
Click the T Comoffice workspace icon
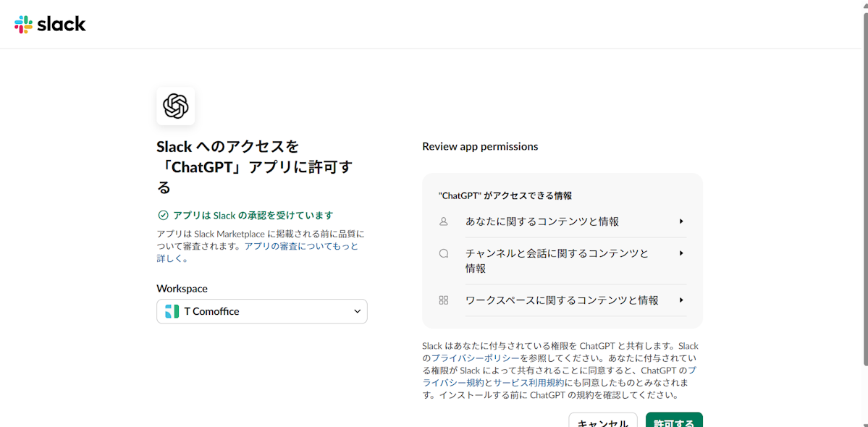[x=172, y=311]
